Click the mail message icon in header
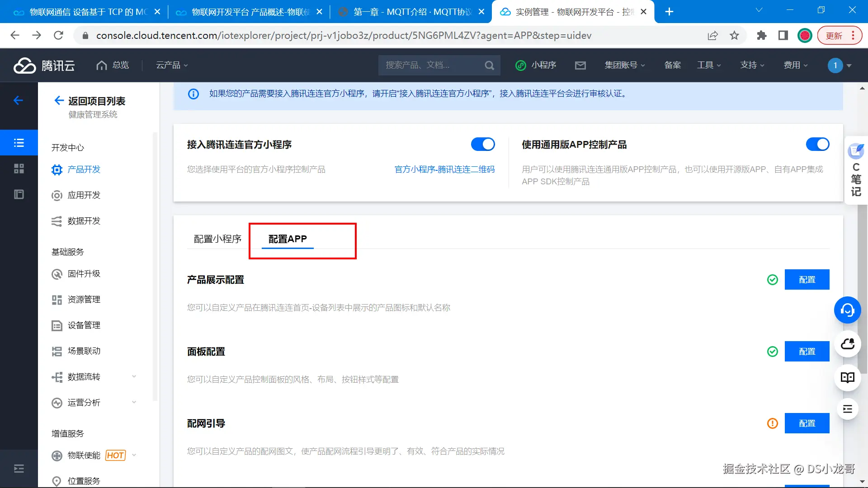 (580, 66)
